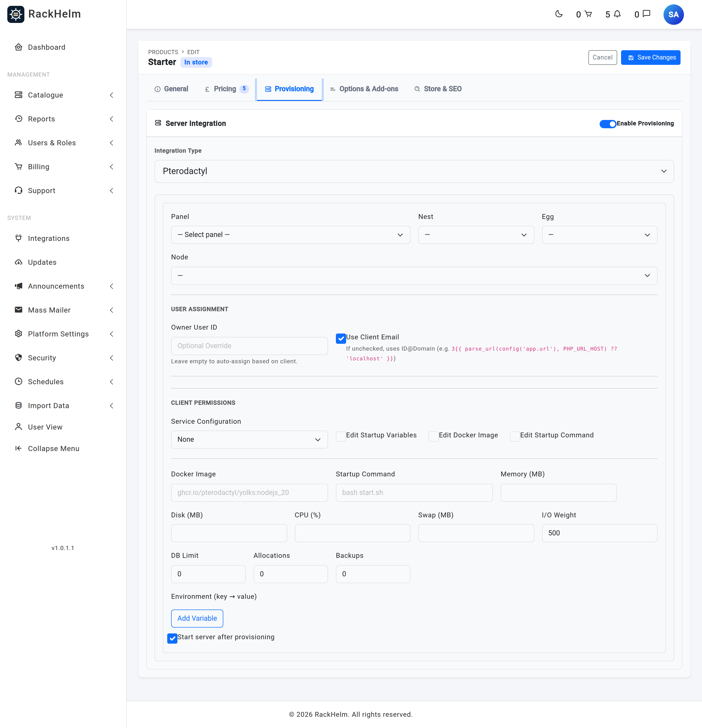Open the SA user avatar menu

click(673, 14)
